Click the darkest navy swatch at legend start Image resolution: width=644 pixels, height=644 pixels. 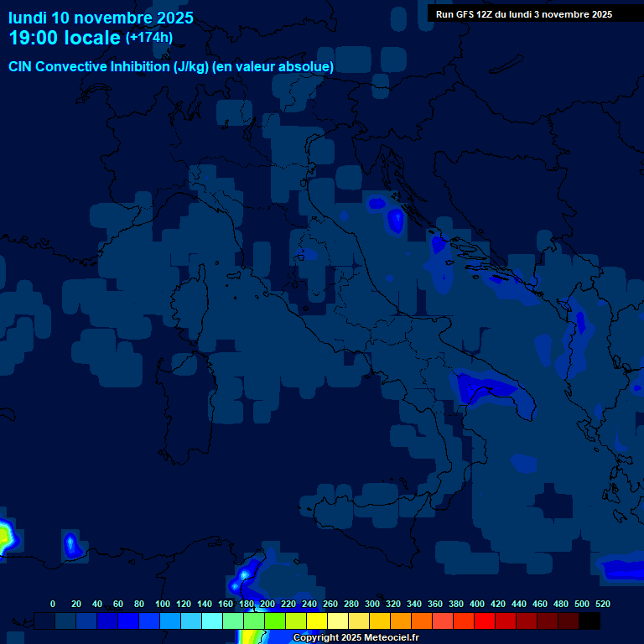coord(45,621)
